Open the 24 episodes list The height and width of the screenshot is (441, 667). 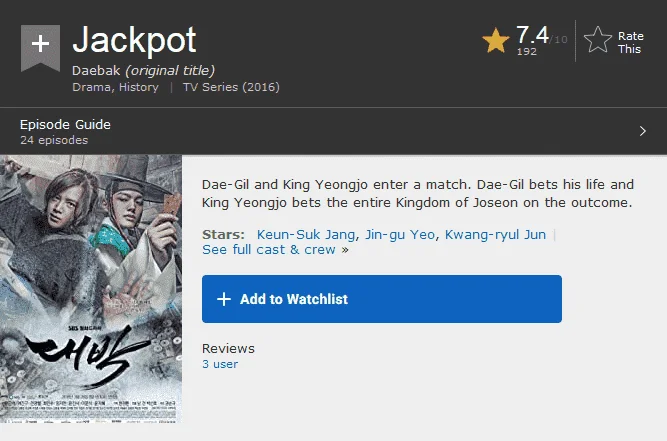pos(54,140)
